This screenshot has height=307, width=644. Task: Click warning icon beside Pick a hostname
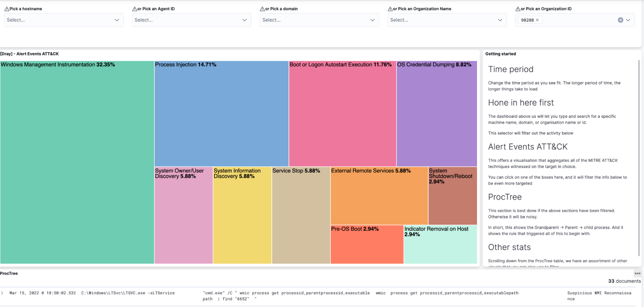[6, 9]
